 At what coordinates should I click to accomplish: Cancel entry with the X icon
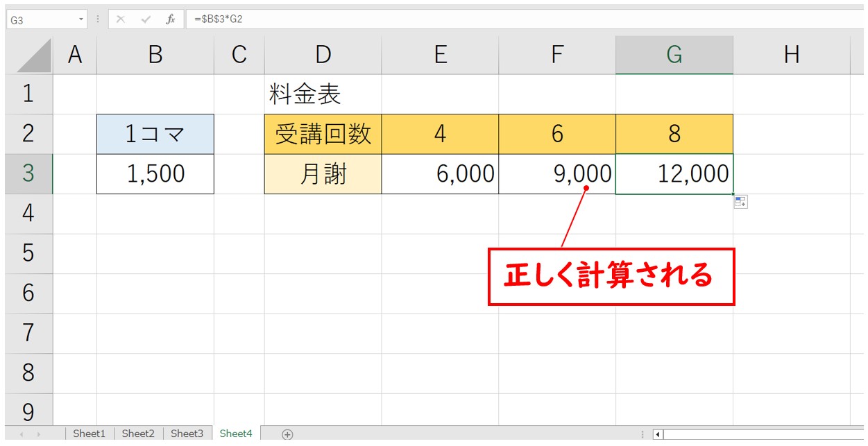tap(121, 19)
